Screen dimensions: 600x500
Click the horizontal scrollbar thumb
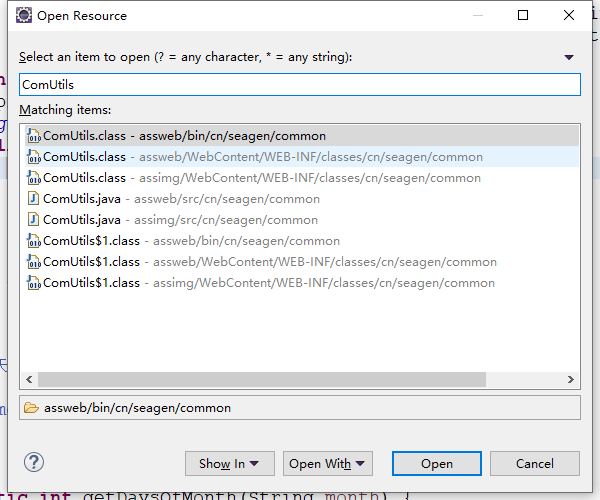point(262,379)
